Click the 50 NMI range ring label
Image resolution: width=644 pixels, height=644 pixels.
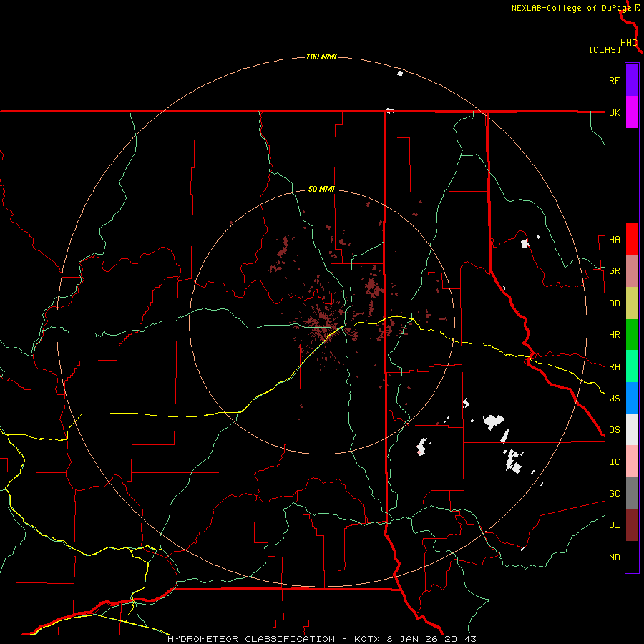pyautogui.click(x=321, y=190)
